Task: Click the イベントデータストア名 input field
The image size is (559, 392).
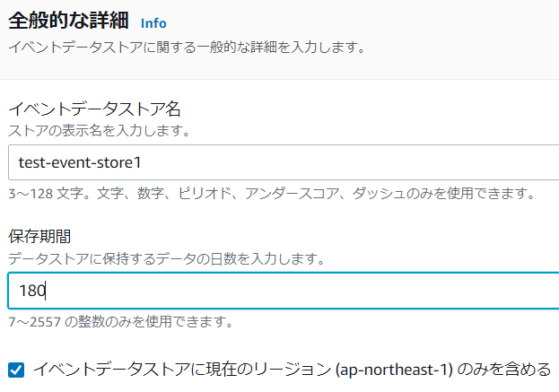Action: coord(287,163)
